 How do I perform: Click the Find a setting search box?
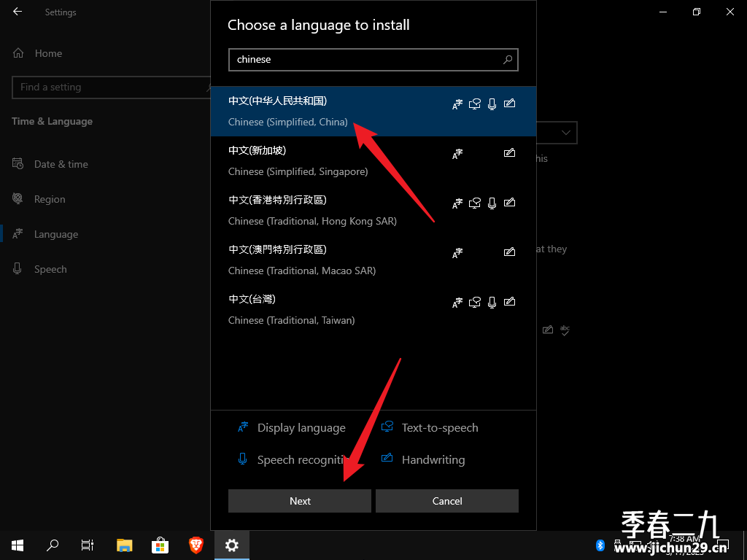111,87
